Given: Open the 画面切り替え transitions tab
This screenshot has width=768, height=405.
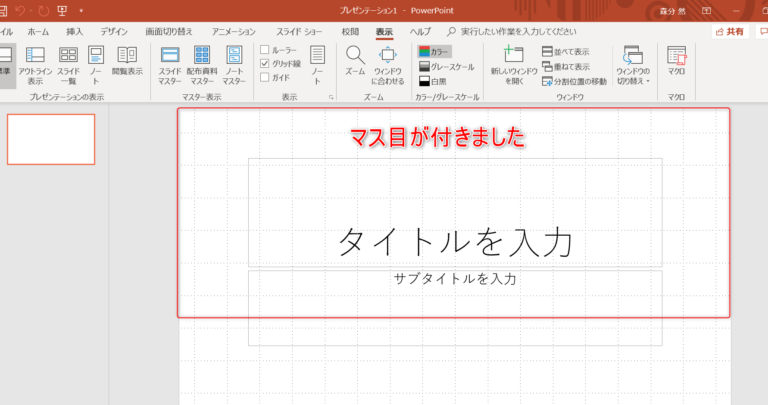Looking at the screenshot, I should 169,32.
